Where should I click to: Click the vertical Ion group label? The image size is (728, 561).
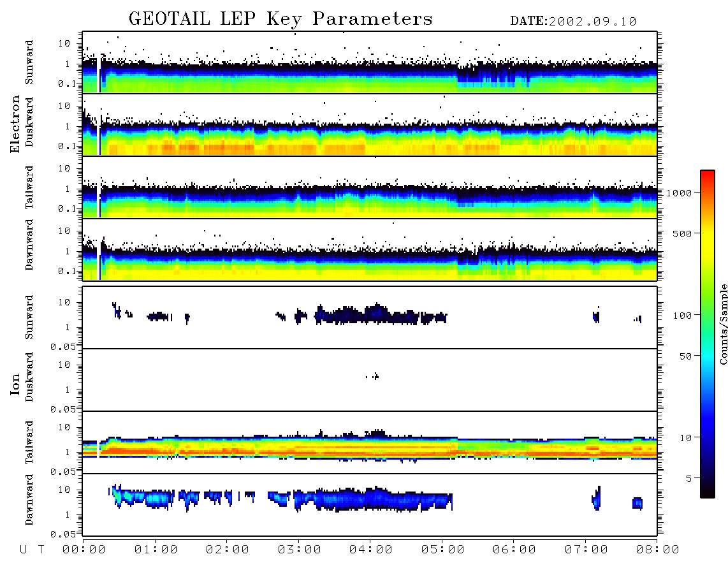15,384
